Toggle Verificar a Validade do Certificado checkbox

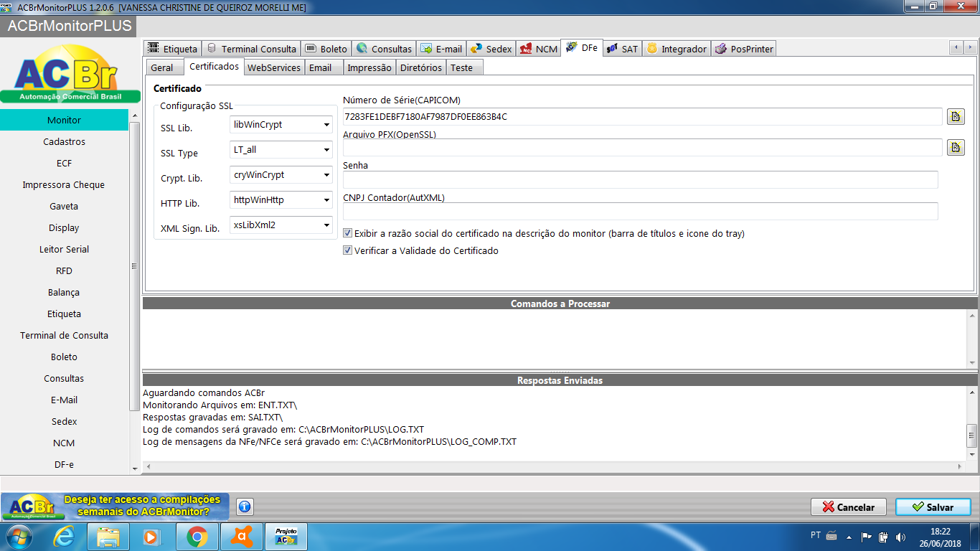coord(348,250)
